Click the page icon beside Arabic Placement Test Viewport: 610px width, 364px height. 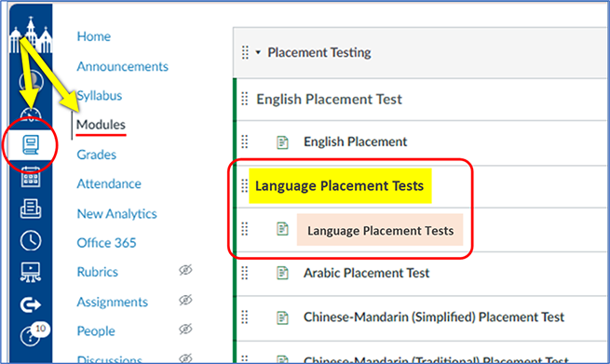(x=282, y=273)
